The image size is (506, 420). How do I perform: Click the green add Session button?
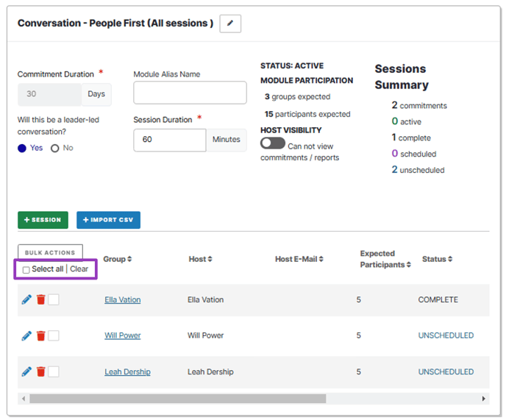click(43, 220)
